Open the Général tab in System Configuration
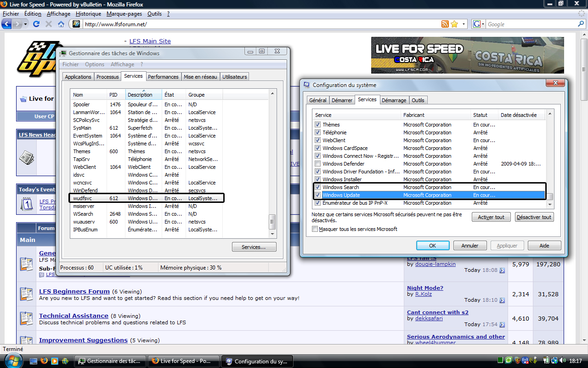 318,100
